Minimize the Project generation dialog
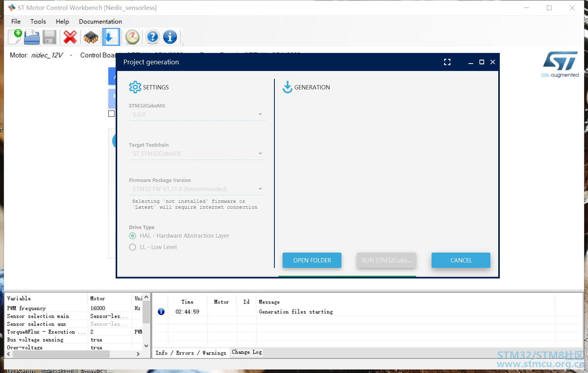This screenshot has width=588, height=373. coord(471,62)
